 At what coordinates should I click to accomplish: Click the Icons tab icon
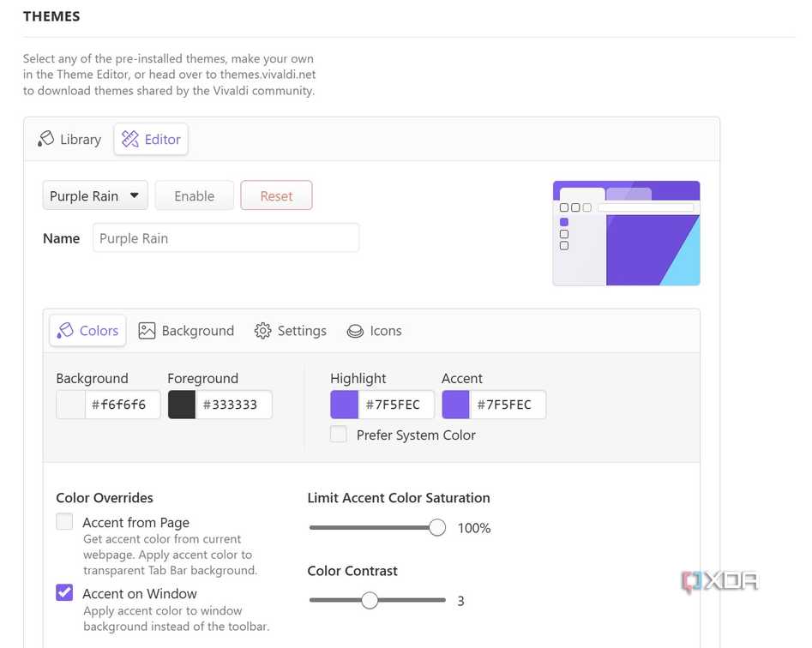click(355, 331)
